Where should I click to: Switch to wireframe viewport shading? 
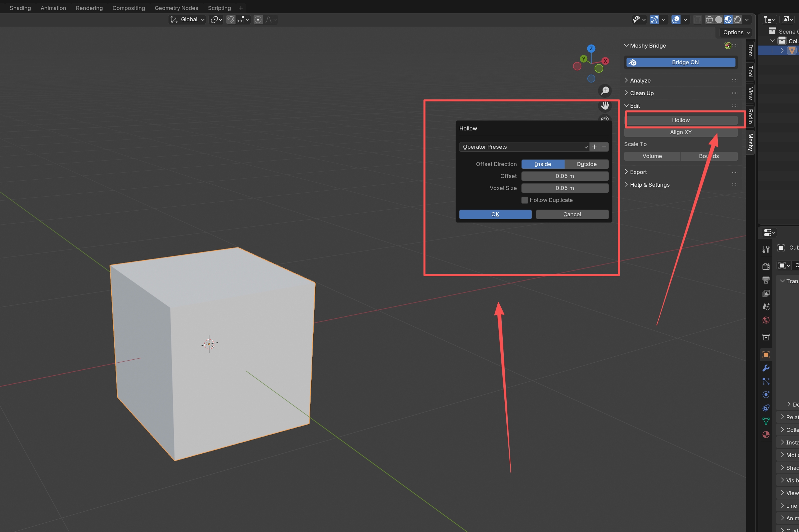pyautogui.click(x=709, y=20)
